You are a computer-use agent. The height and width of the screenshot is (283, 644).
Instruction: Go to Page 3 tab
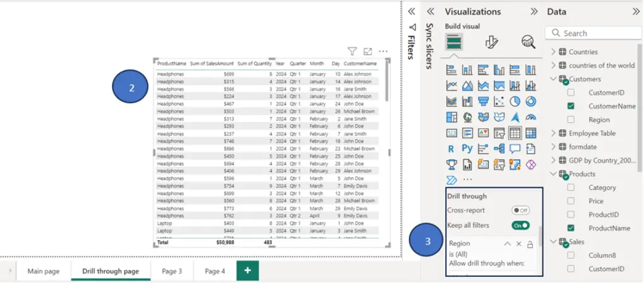(x=172, y=271)
